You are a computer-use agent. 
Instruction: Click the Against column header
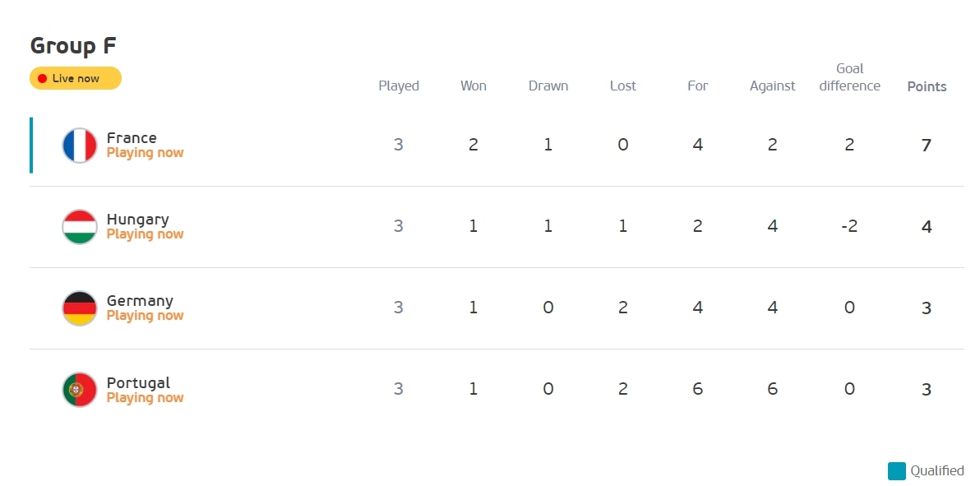pyautogui.click(x=773, y=86)
